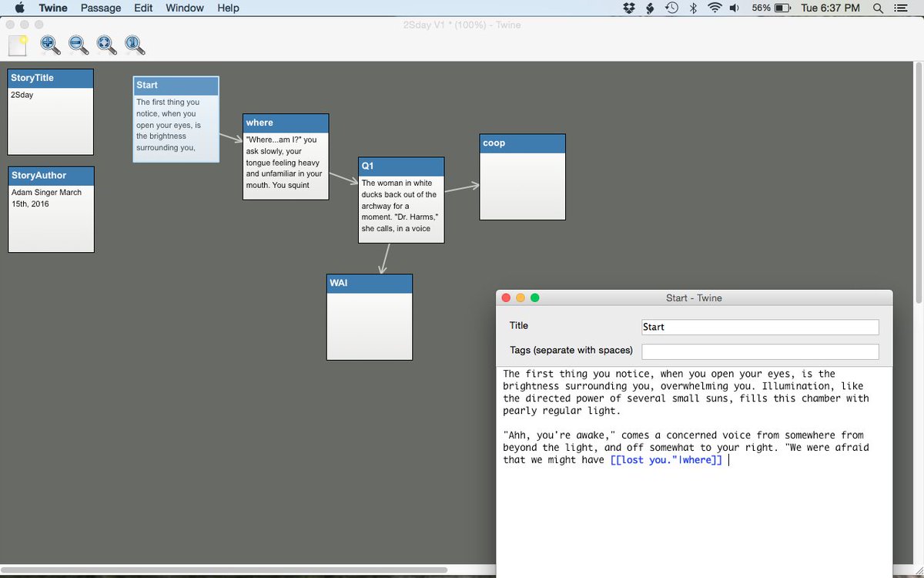Click 'Adam Singer March 15th, 2016' text
Image resolution: width=924 pixels, height=578 pixels.
coord(46,198)
